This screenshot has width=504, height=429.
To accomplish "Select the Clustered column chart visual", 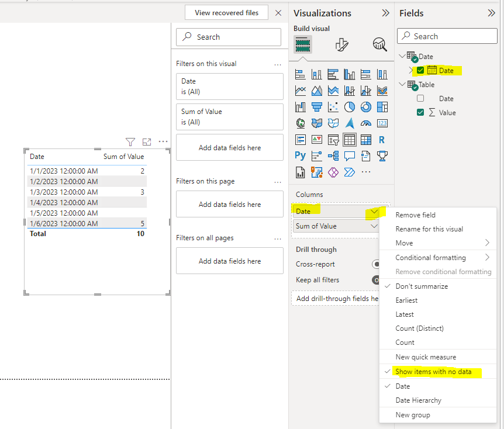I will tap(350, 74).
